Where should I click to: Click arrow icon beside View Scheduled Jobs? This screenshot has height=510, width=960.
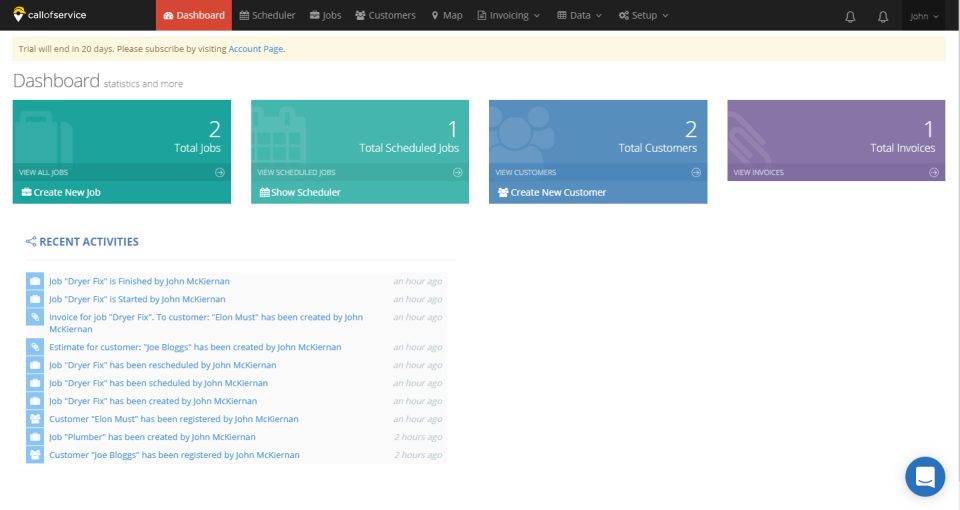[x=457, y=173]
